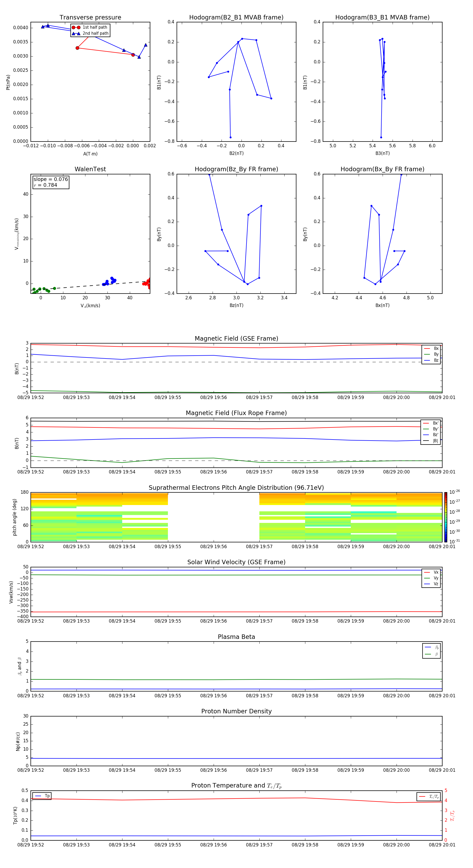Click the 'WalenTest' plot title
Viewport: 473px width, 868px height.
click(x=90, y=169)
